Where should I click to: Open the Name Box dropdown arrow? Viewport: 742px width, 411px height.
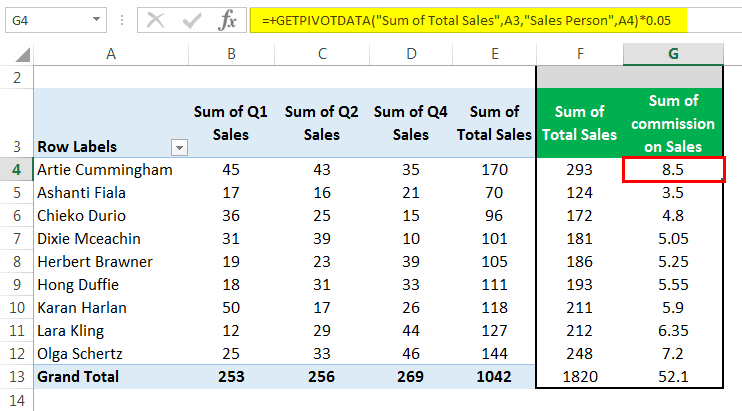(x=97, y=19)
